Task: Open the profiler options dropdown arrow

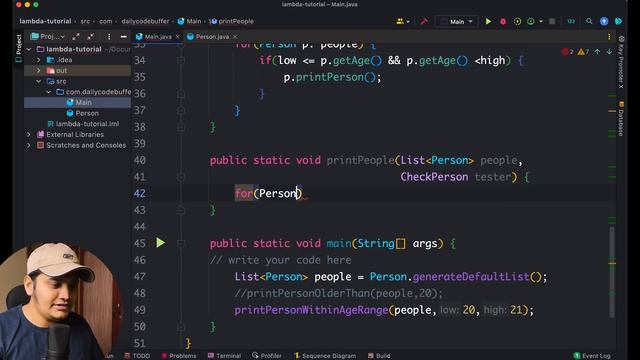Action: (x=541, y=21)
